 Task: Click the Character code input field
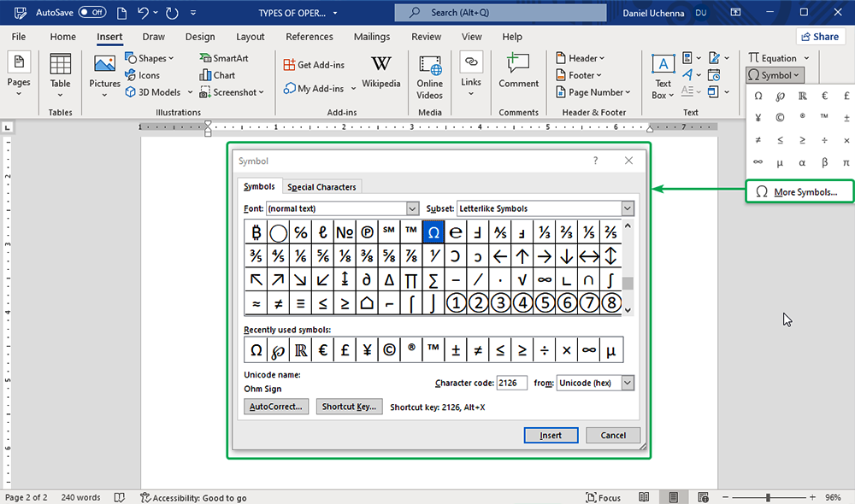click(511, 383)
